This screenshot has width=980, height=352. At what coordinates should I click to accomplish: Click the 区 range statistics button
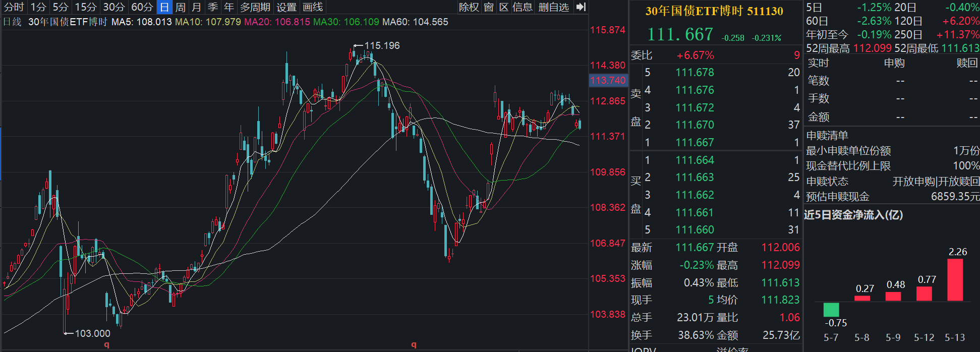(x=504, y=7)
